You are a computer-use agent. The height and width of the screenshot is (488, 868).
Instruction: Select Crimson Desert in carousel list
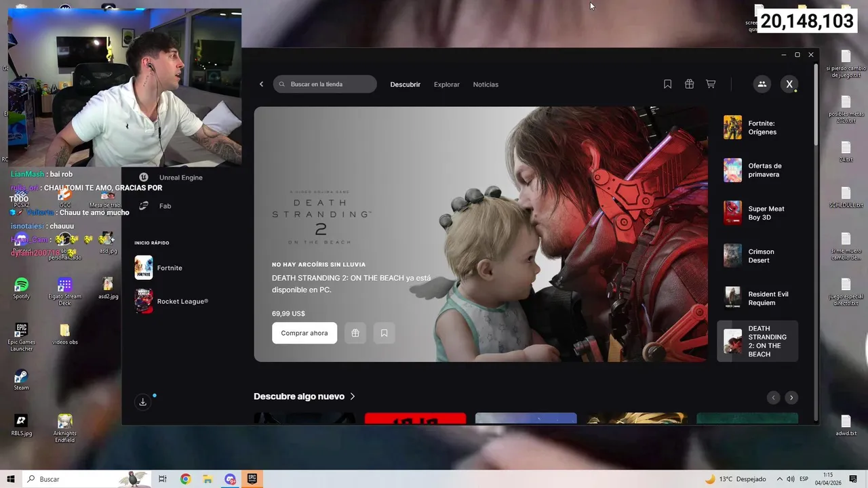point(757,256)
